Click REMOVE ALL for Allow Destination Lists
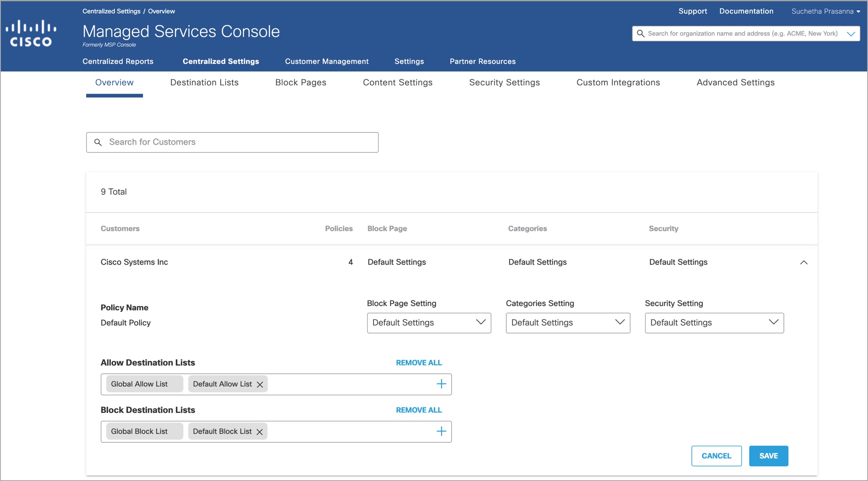 [419, 363]
